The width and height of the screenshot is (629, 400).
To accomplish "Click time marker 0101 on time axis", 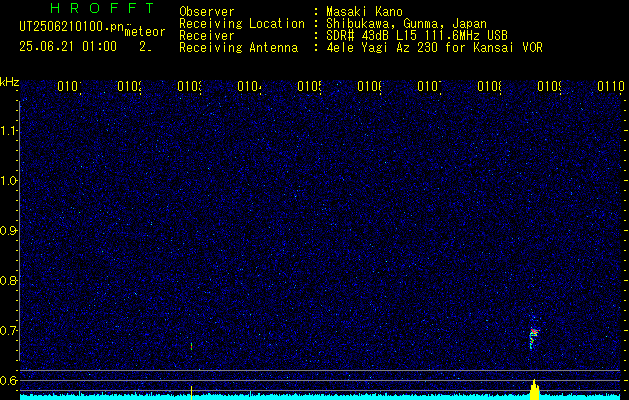I will tap(69, 86).
